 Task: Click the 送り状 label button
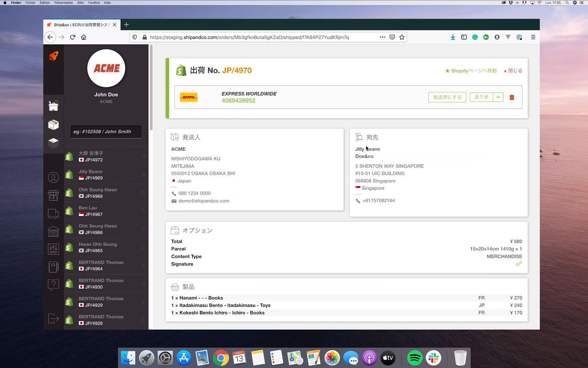[x=481, y=97]
